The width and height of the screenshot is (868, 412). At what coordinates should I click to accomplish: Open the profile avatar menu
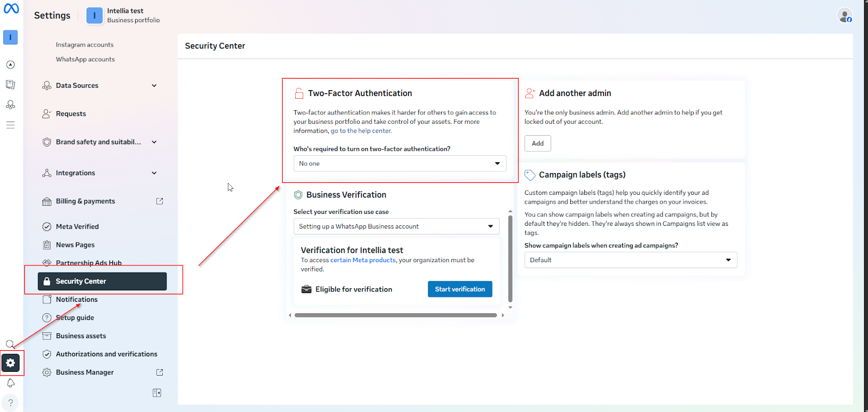click(x=845, y=15)
